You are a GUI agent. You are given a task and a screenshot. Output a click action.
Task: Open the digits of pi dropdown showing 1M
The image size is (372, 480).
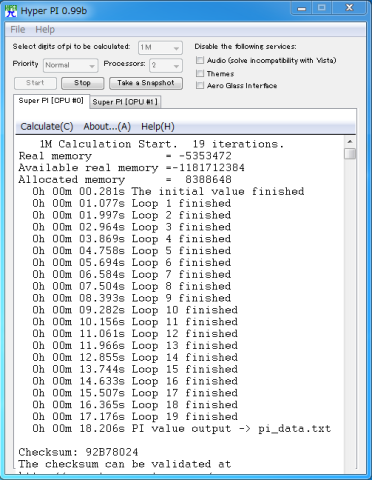160,48
